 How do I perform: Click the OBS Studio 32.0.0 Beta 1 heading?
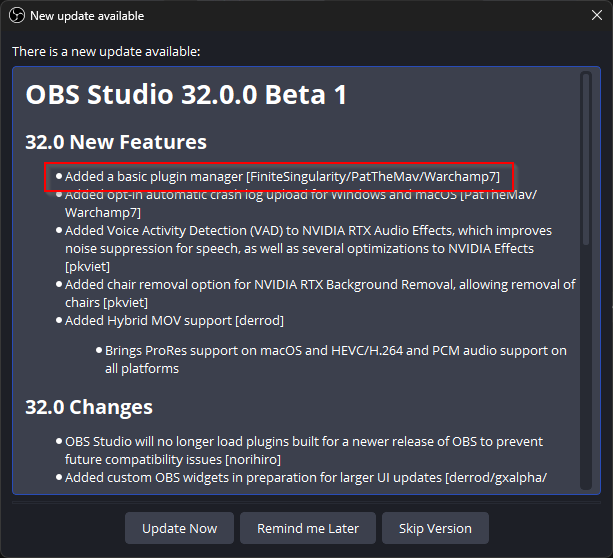(x=186, y=95)
